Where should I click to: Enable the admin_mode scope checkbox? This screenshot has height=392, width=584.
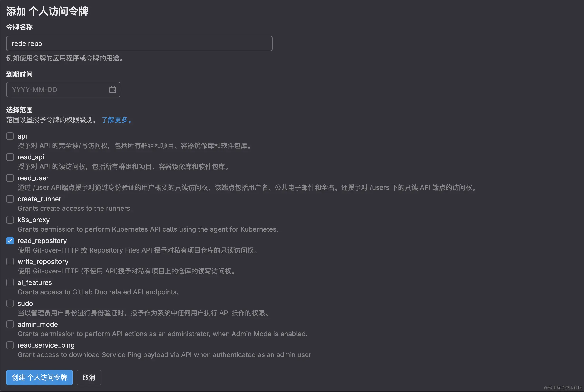pyautogui.click(x=10, y=324)
